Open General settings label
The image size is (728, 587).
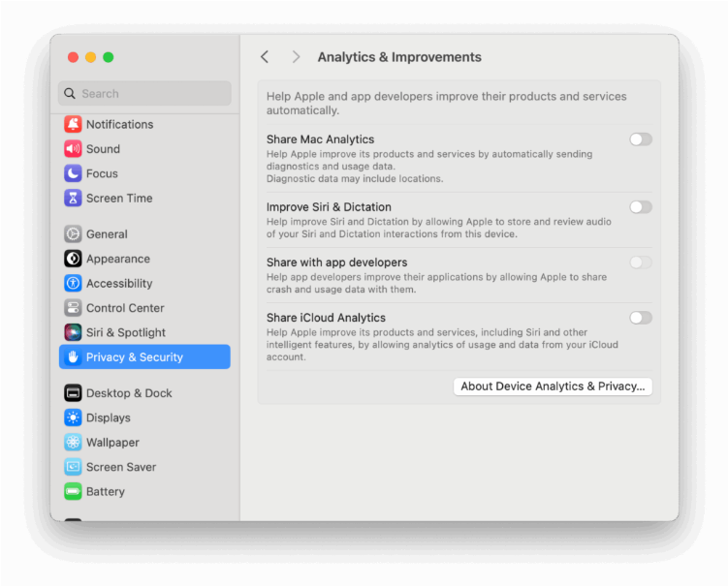(x=107, y=234)
